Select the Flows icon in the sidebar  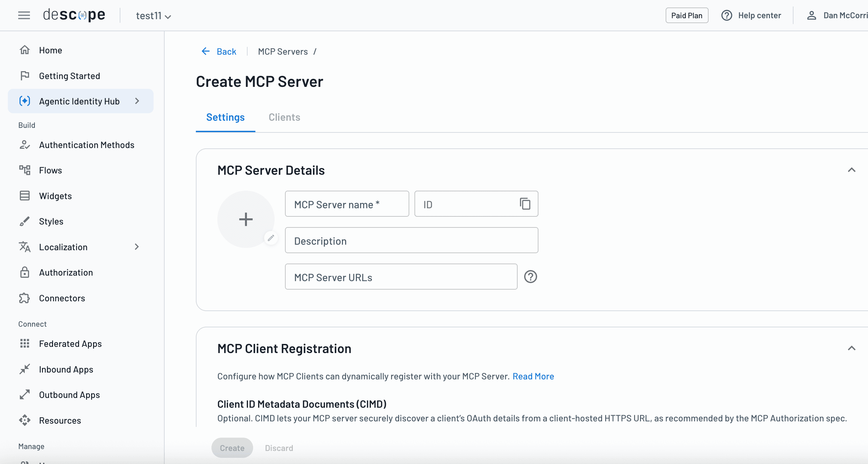[25, 170]
